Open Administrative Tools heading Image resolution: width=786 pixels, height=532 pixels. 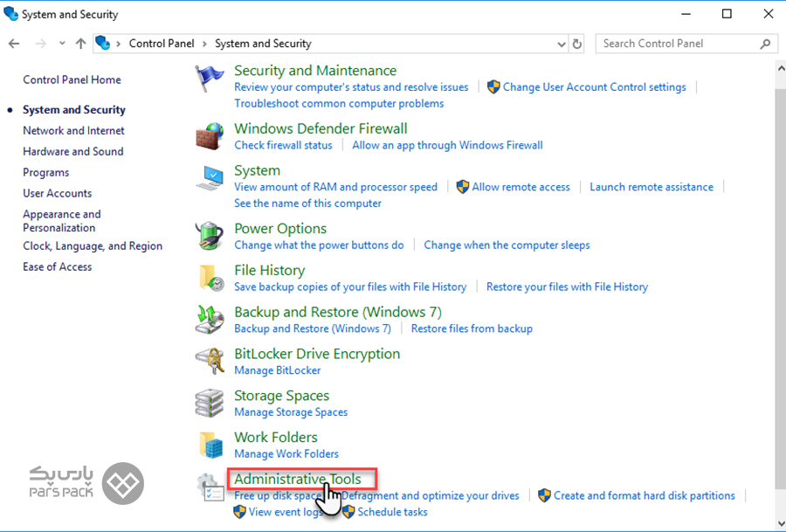click(x=298, y=480)
